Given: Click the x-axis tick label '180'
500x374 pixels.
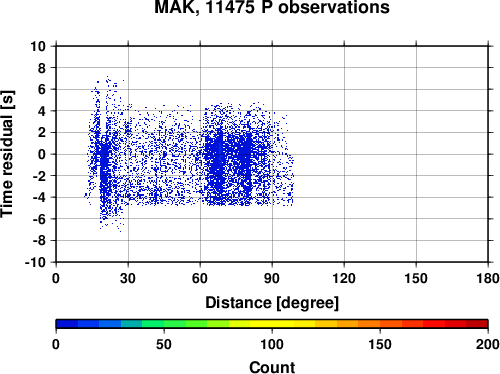Looking at the screenshot, I should (488, 278).
